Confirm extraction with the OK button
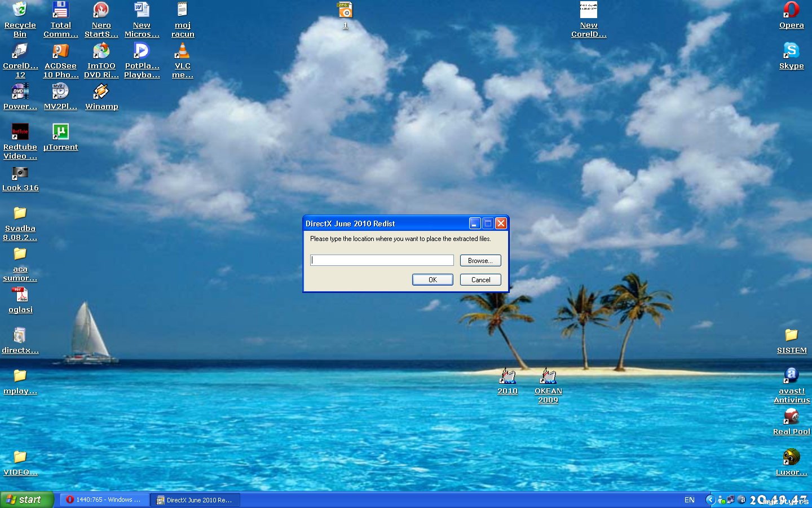Screen dimensions: 812x508 (x=433, y=279)
